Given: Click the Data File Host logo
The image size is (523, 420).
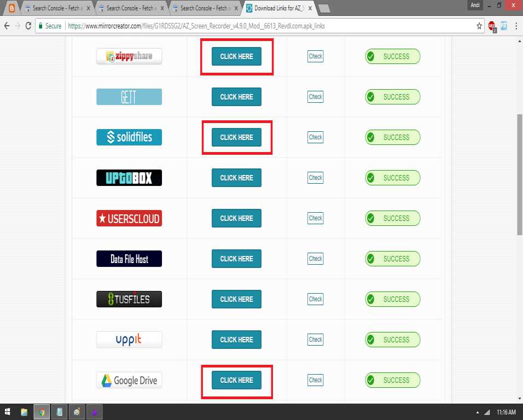Looking at the screenshot, I should pos(129,259).
